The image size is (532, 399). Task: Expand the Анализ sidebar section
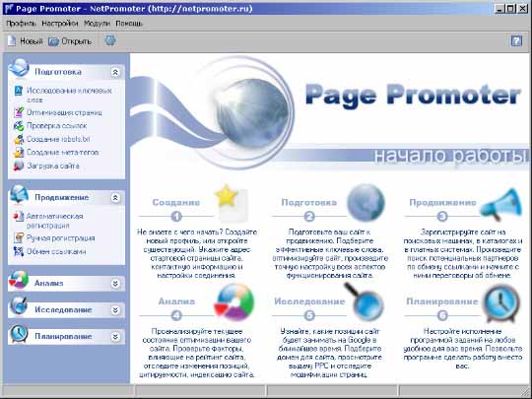point(115,284)
